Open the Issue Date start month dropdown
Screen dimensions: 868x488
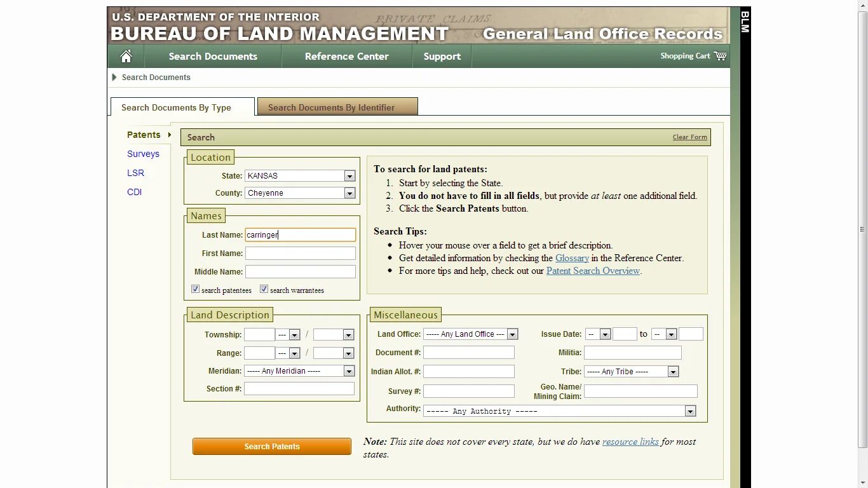pos(598,334)
